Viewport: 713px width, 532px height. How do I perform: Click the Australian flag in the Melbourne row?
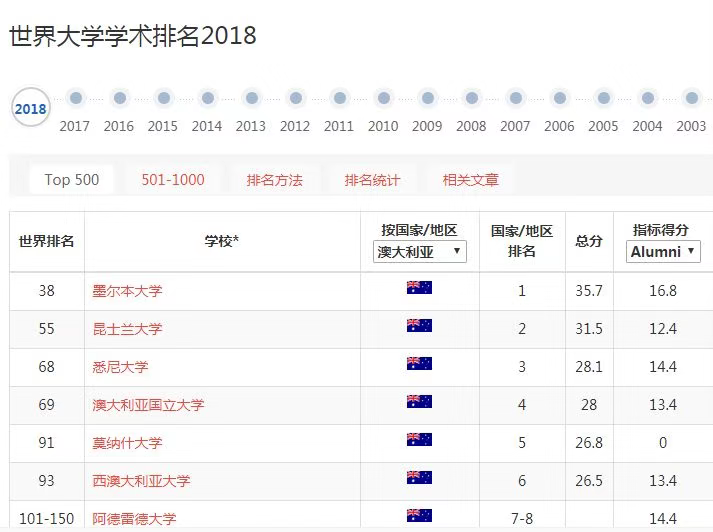[419, 288]
